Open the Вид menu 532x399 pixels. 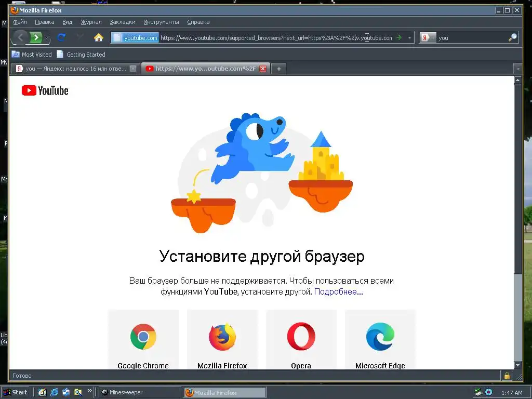click(67, 22)
